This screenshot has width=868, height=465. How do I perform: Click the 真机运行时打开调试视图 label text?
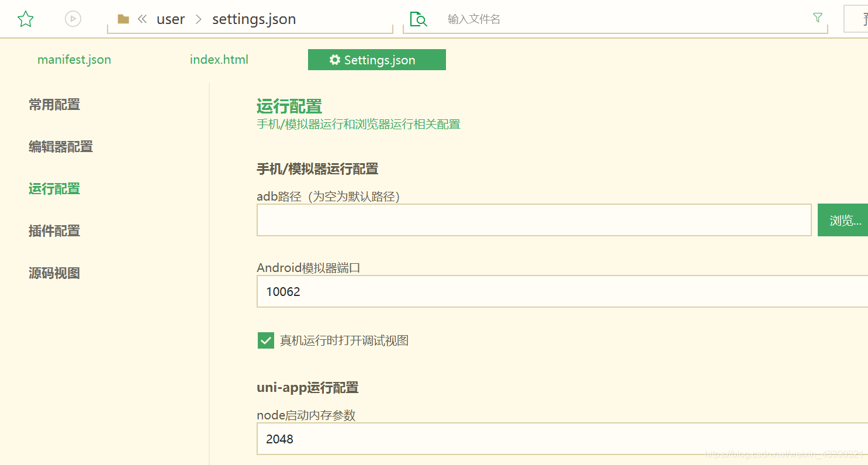(344, 340)
